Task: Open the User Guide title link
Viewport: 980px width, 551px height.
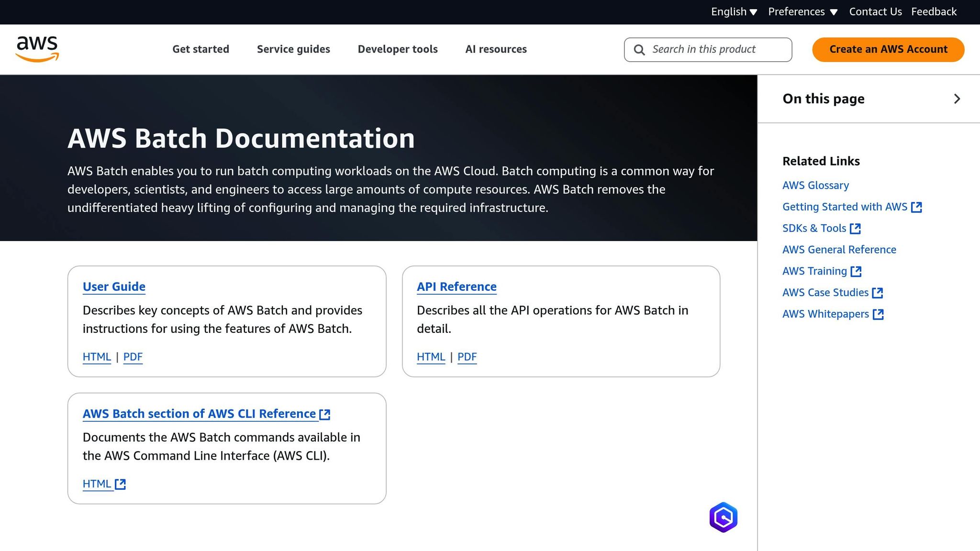Action: click(114, 287)
